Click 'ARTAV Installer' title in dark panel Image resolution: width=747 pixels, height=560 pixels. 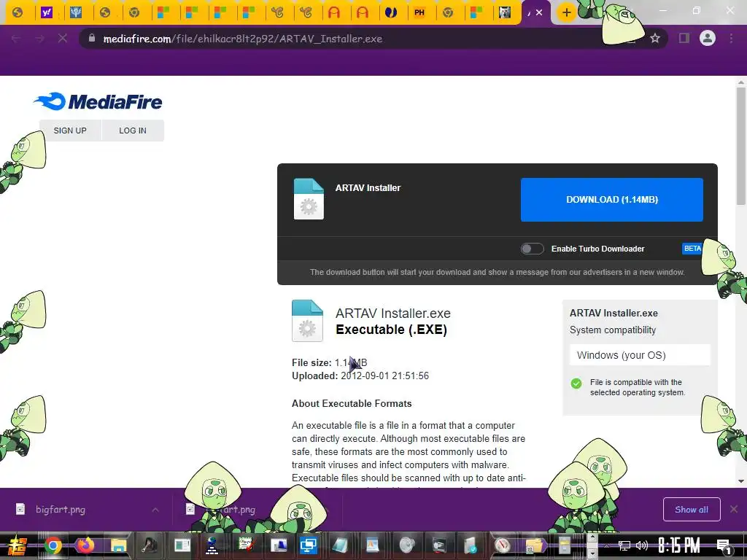(368, 187)
